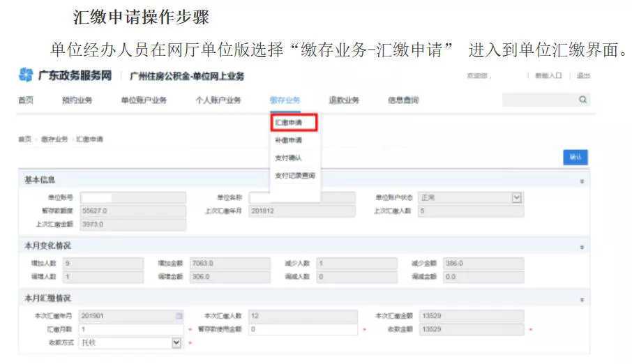Click the search magnifier icon
This screenshot has width=632, height=364.
pos(582,100)
